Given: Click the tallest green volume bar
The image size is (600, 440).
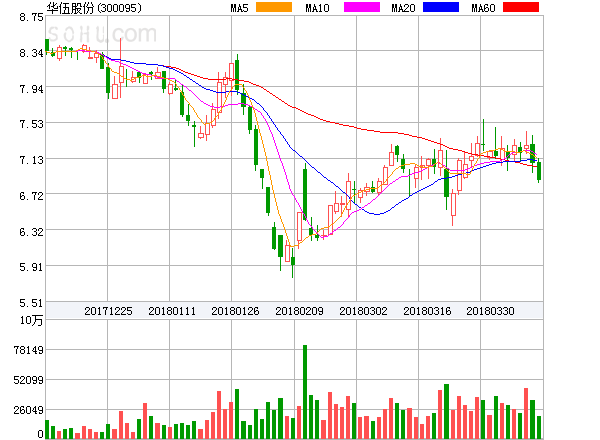Looking at the screenshot, I should [305, 391].
